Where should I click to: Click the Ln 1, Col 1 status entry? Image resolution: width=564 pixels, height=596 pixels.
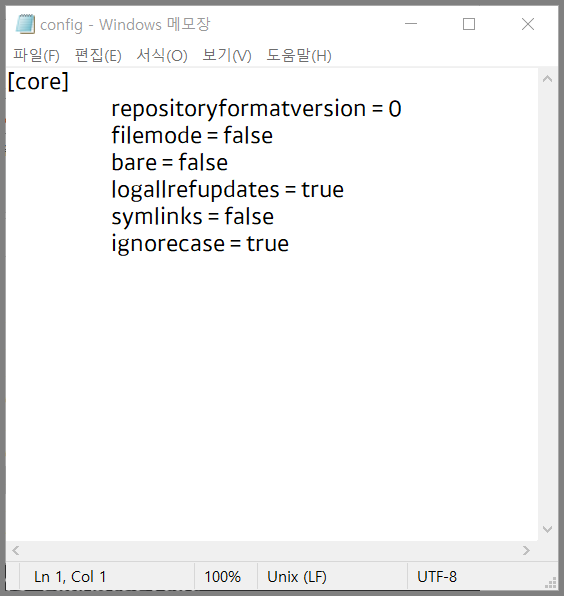tap(70, 577)
